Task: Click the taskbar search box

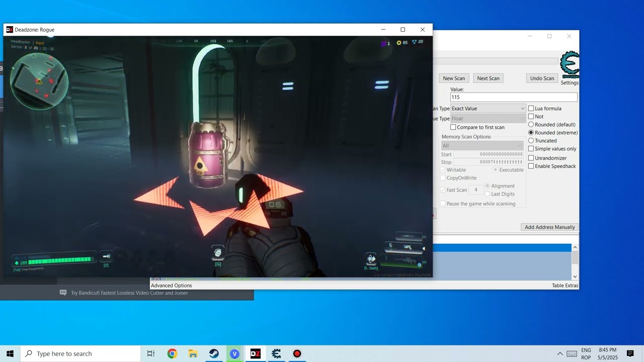Action: point(80,353)
